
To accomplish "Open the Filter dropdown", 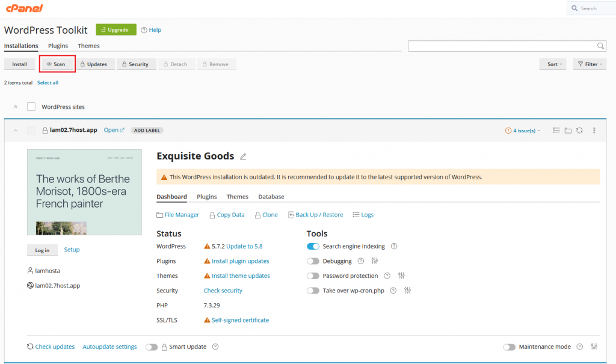I will [x=590, y=64].
